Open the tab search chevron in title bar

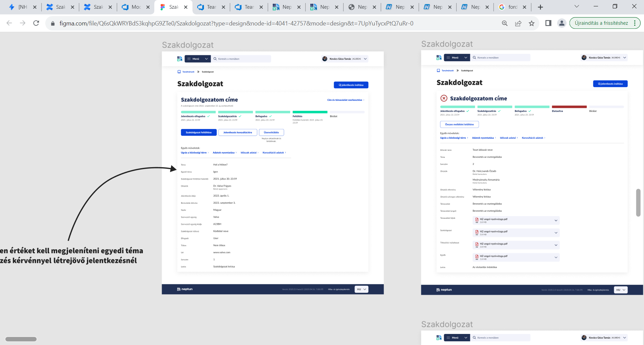pyautogui.click(x=577, y=6)
